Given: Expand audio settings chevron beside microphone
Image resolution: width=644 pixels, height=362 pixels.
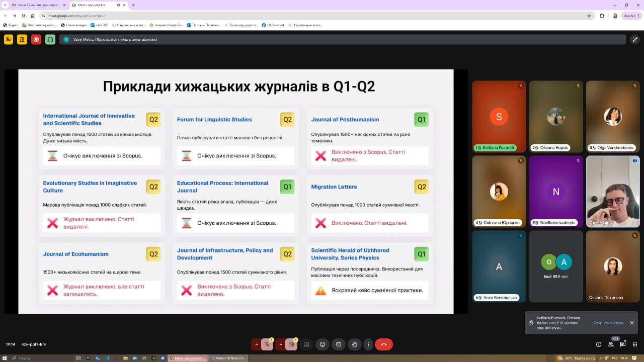Looking at the screenshot, I should point(257,344).
